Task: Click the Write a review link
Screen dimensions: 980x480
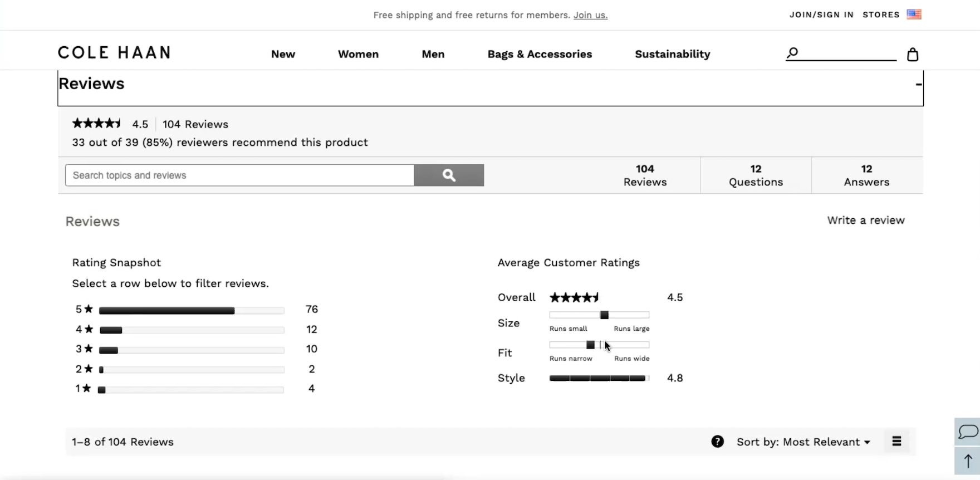Action: [x=865, y=221]
